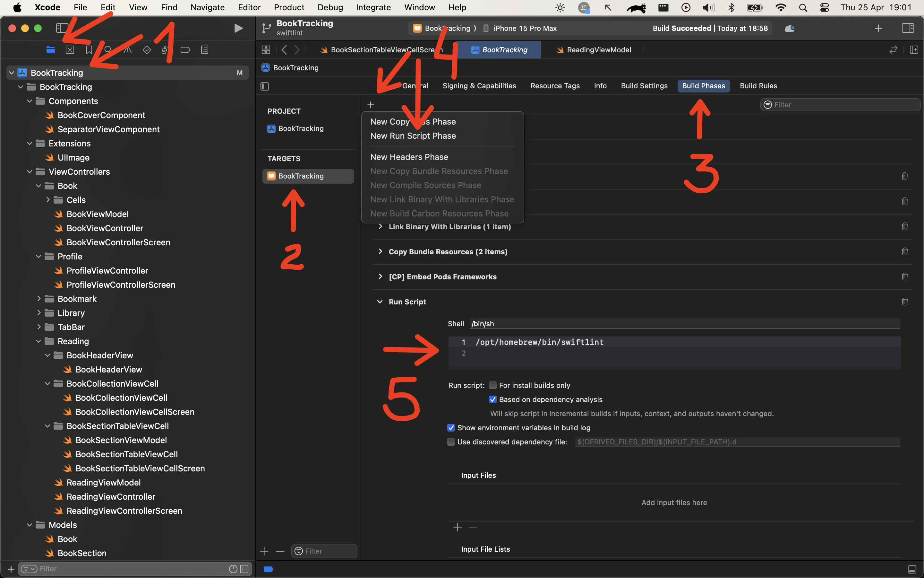Screen dimensions: 924x578
Task: Open the Bookmark navigator icon
Action: (89, 50)
